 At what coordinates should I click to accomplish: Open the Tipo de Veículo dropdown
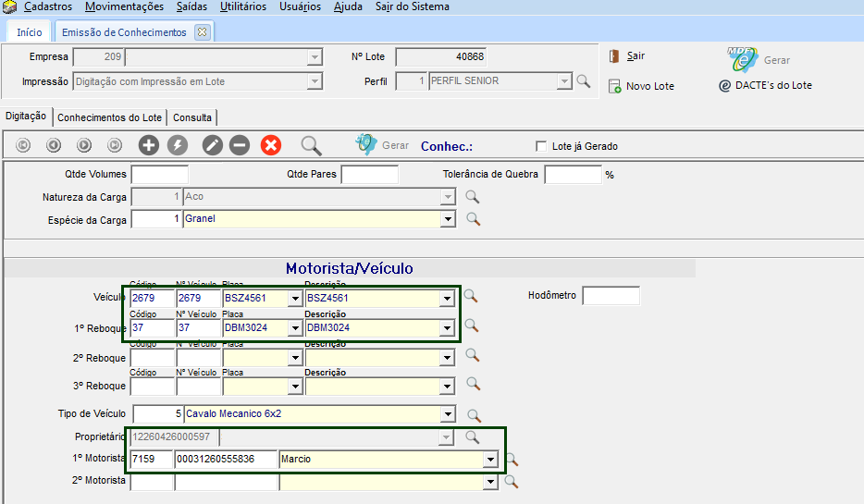[x=449, y=414]
